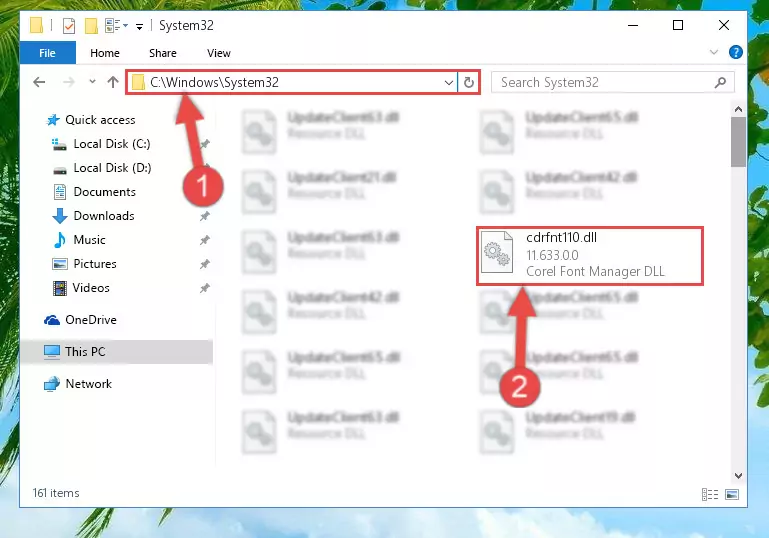This screenshot has height=538, width=769.
Task: Switch to Details view layout icon
Action: [x=710, y=494]
